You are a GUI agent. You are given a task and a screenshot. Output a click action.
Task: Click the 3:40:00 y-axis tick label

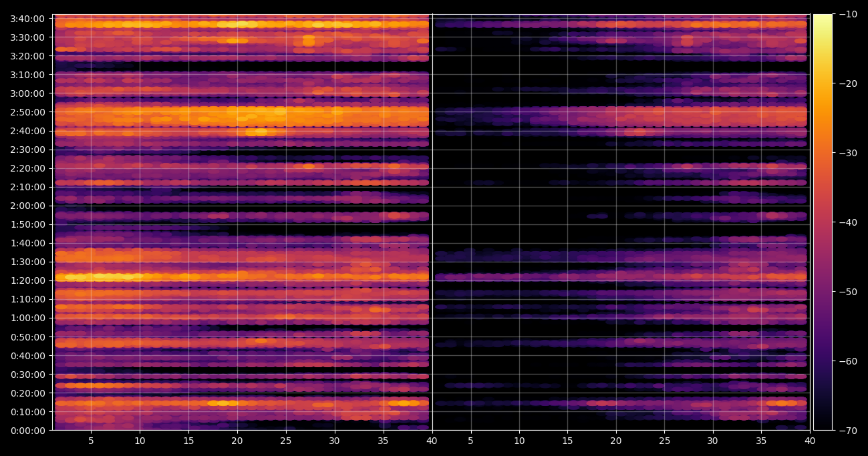pyautogui.click(x=27, y=18)
